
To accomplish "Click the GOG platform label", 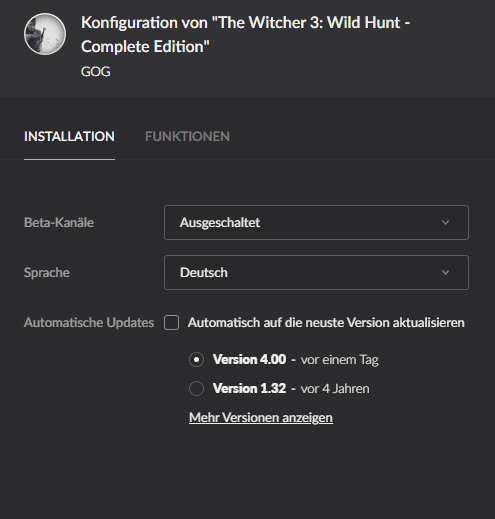I will 96,72.
